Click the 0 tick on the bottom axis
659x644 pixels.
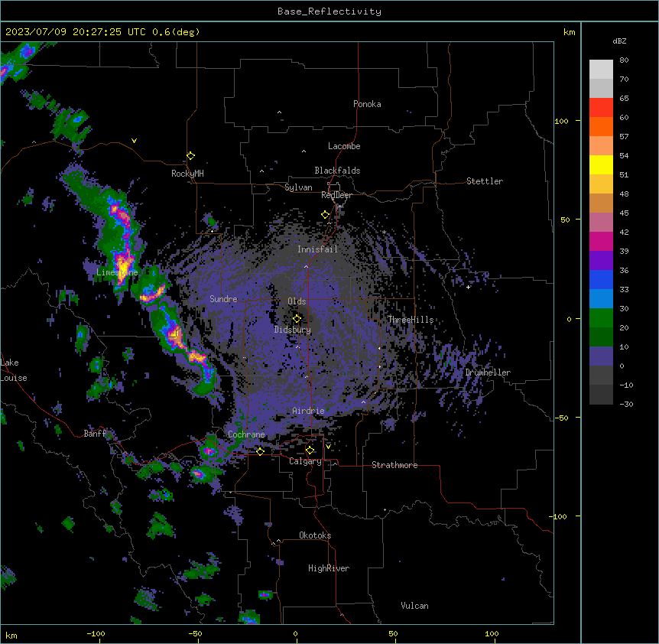295,633
